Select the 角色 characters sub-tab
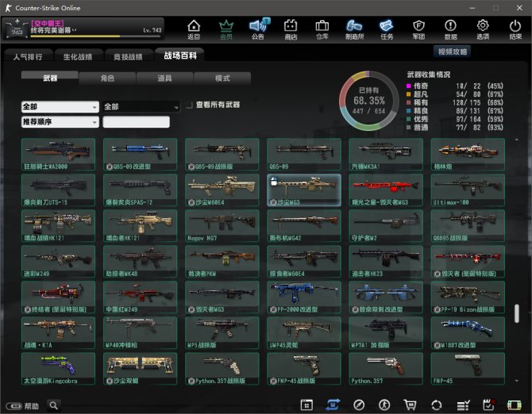 107,78
